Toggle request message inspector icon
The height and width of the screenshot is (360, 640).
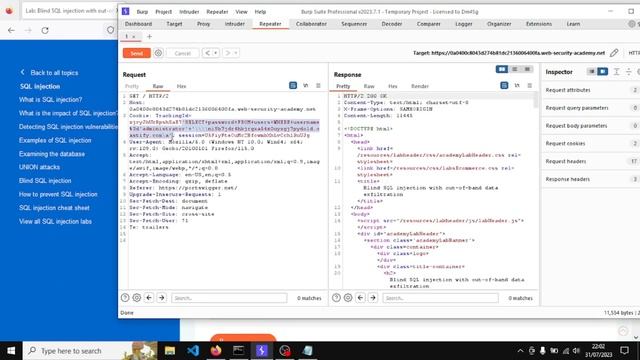(293, 85)
